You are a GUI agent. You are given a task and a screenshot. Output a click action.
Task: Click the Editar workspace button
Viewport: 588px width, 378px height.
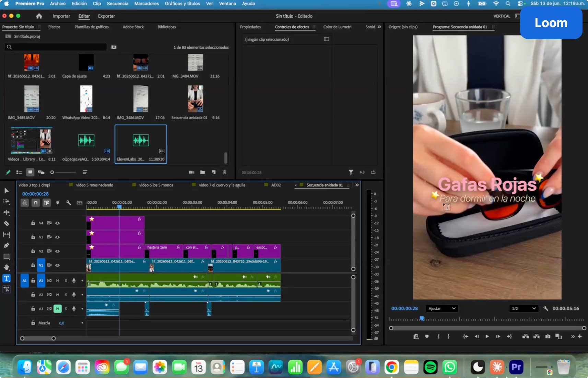pyautogui.click(x=84, y=16)
